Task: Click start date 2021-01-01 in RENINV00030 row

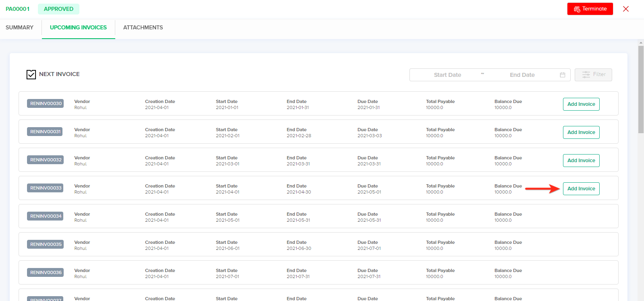Action: point(227,107)
